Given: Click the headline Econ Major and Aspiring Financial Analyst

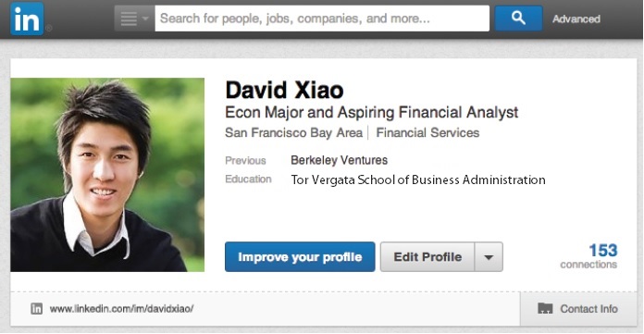Looking at the screenshot, I should [x=372, y=113].
